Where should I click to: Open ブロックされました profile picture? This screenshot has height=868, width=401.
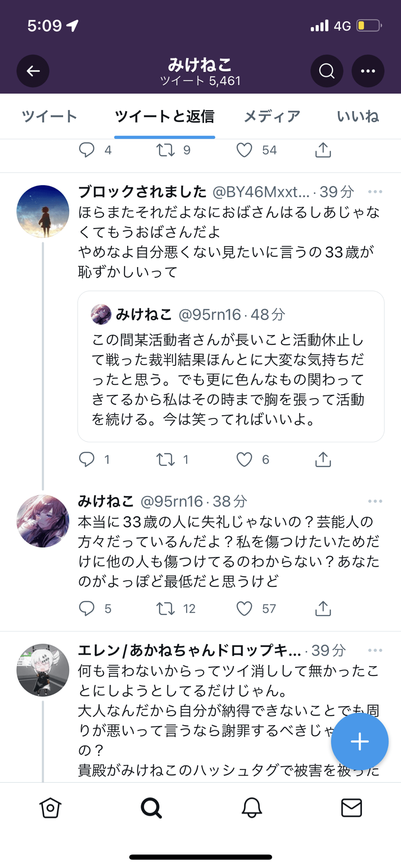click(x=43, y=211)
